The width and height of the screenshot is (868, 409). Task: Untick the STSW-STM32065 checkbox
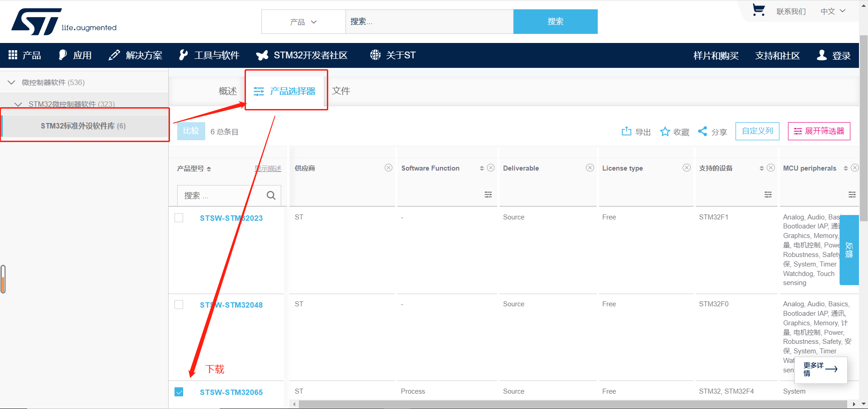tap(179, 392)
